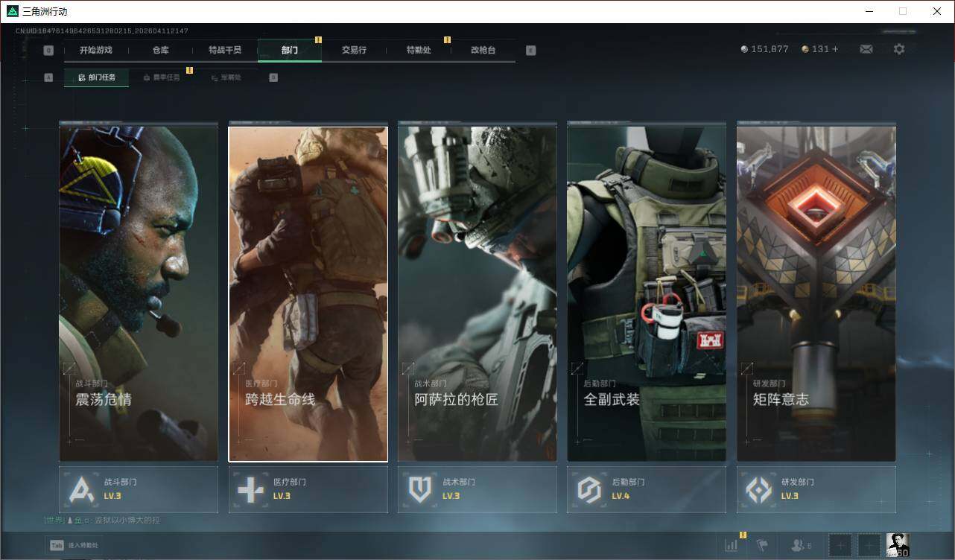Click the 研发部门 diamond icon
This screenshot has height=560, width=955.
pyautogui.click(x=759, y=489)
